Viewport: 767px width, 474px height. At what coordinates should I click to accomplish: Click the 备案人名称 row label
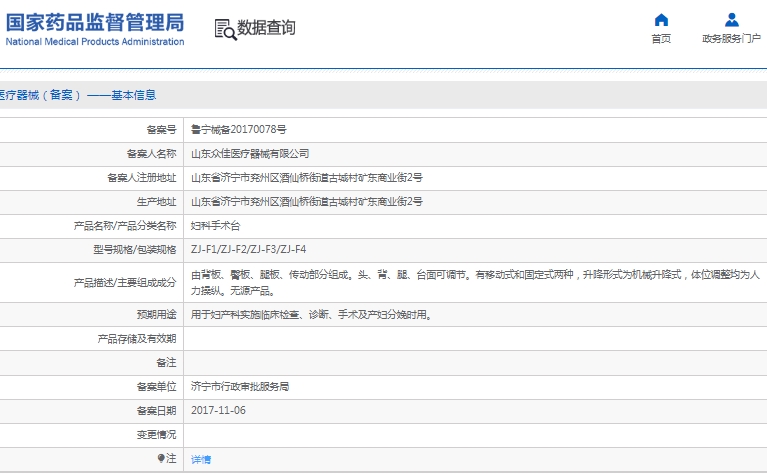(152, 154)
